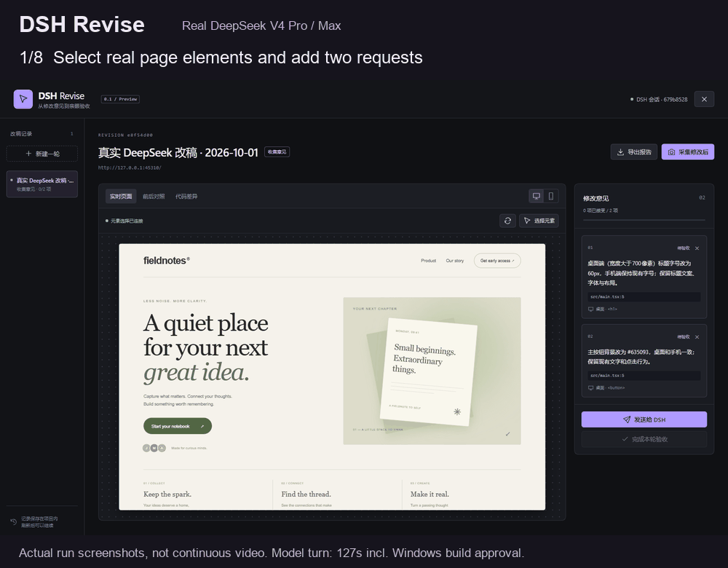Click the avatar circles below Start your notebook

[154, 448]
